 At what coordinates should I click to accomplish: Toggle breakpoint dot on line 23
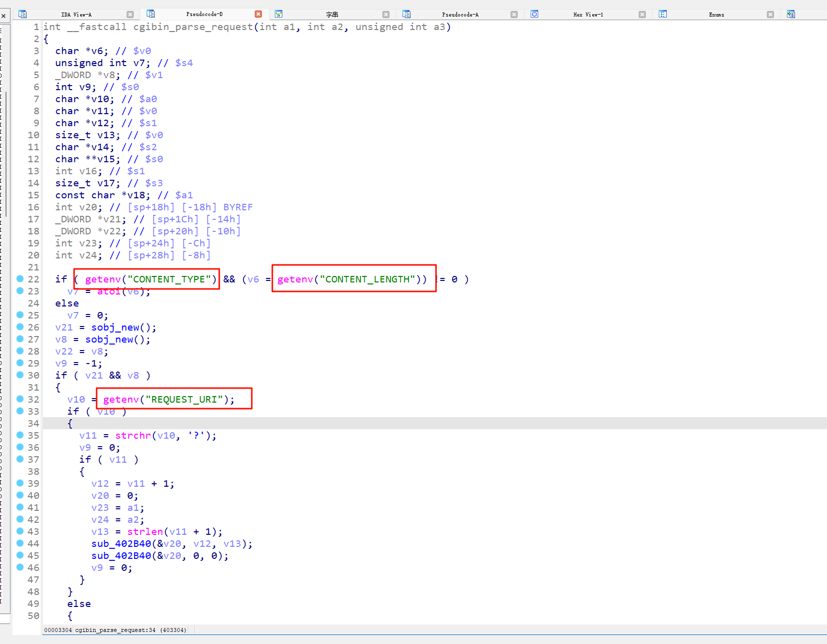[x=20, y=290]
